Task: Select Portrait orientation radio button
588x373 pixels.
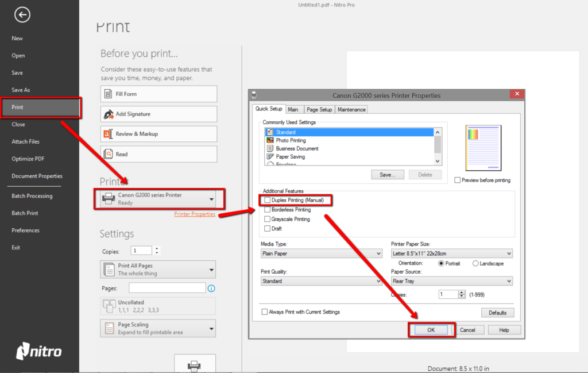Action: (x=442, y=263)
